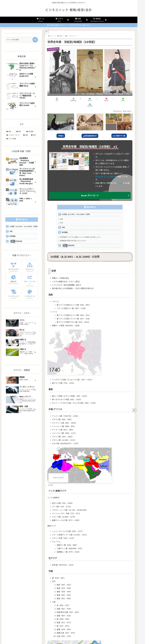Open the 回収期間法 Payback Period article
Viewport: 145px width, 644px height.
coord(22,162)
